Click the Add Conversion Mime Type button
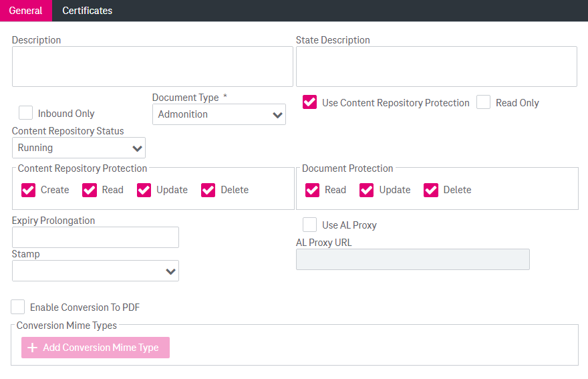The height and width of the screenshot is (379, 588). (96, 348)
